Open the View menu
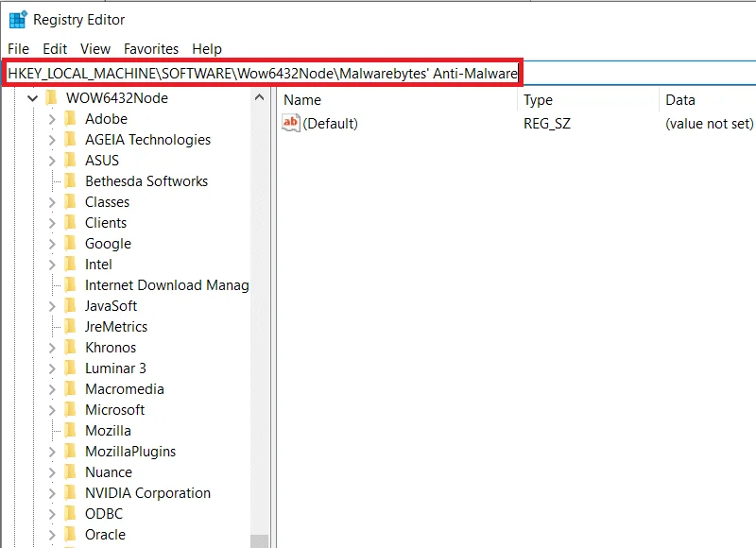The image size is (756, 548). tap(95, 49)
